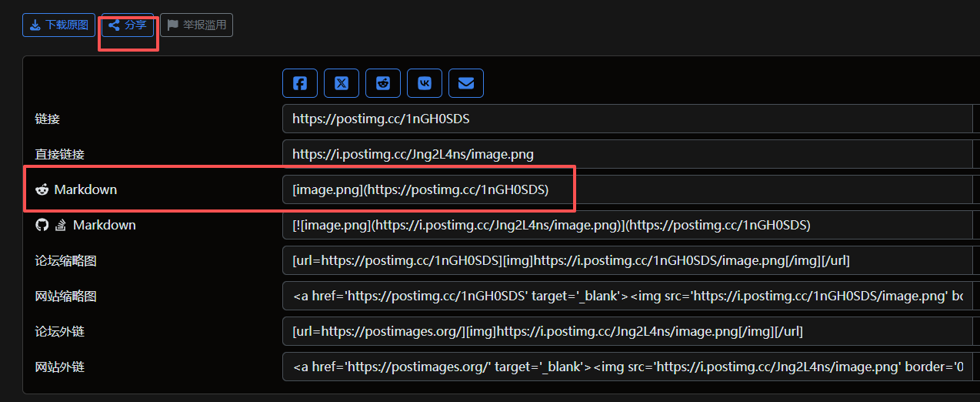Open the 分享 share button
Screen dimensions: 980x402
(x=128, y=25)
